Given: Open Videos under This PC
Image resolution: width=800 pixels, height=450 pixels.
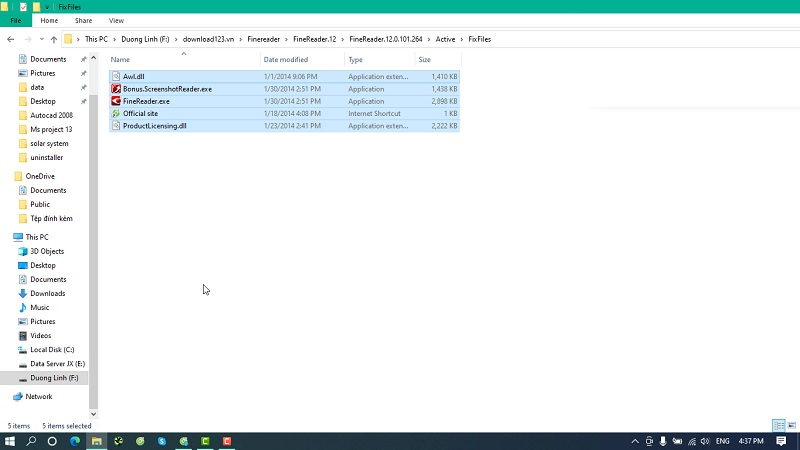Looking at the screenshot, I should coord(40,336).
